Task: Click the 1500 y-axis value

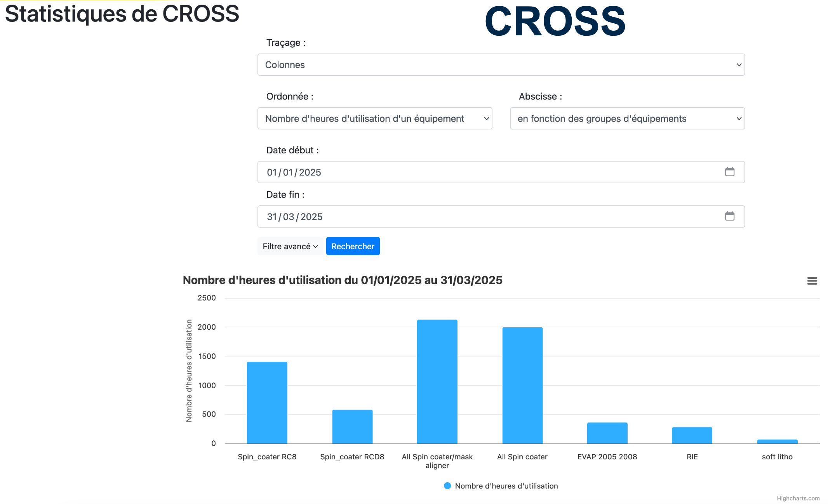Action: coord(207,356)
